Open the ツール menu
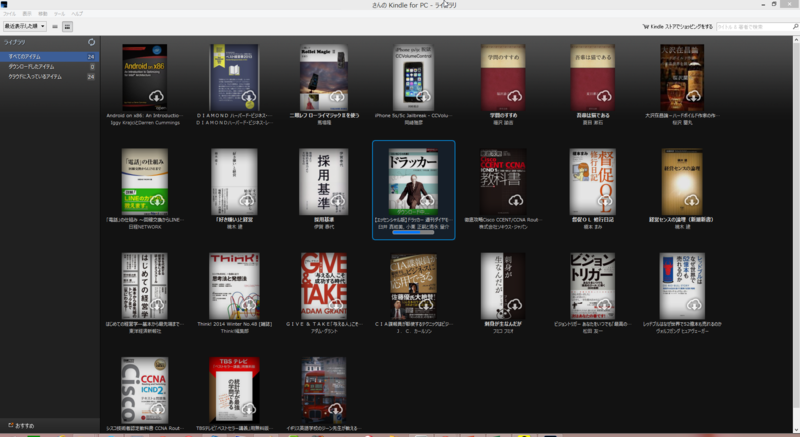 (59, 14)
